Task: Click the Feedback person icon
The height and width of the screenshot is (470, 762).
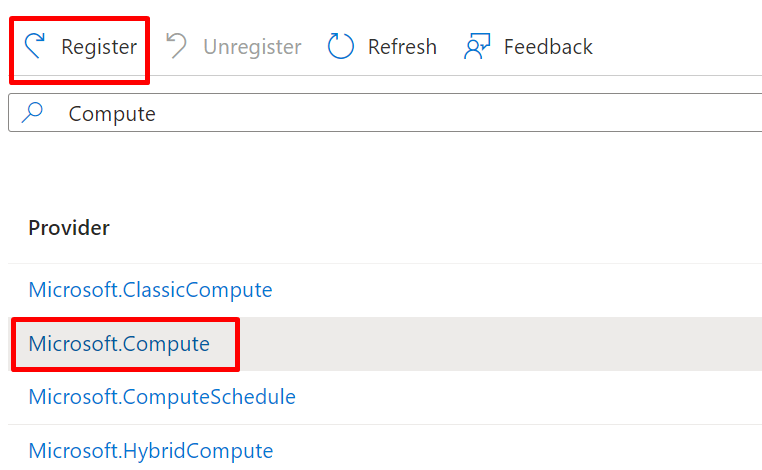Action: (x=477, y=46)
